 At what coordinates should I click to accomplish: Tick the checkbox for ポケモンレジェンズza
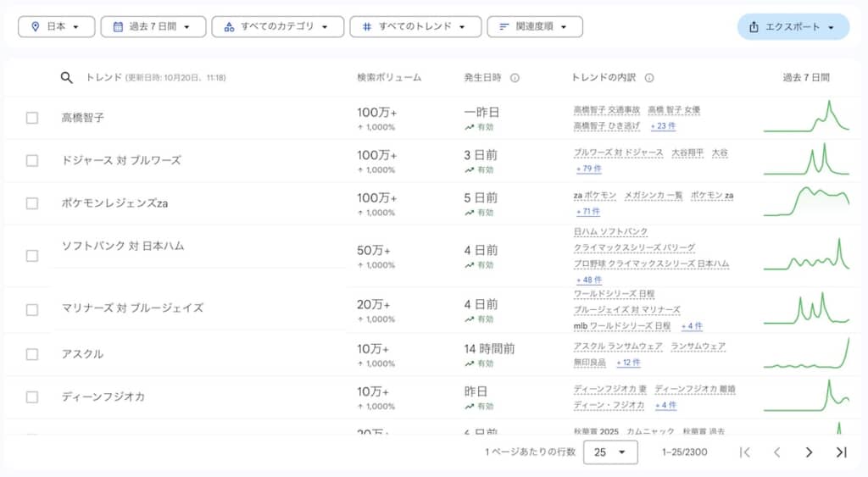[32, 203]
